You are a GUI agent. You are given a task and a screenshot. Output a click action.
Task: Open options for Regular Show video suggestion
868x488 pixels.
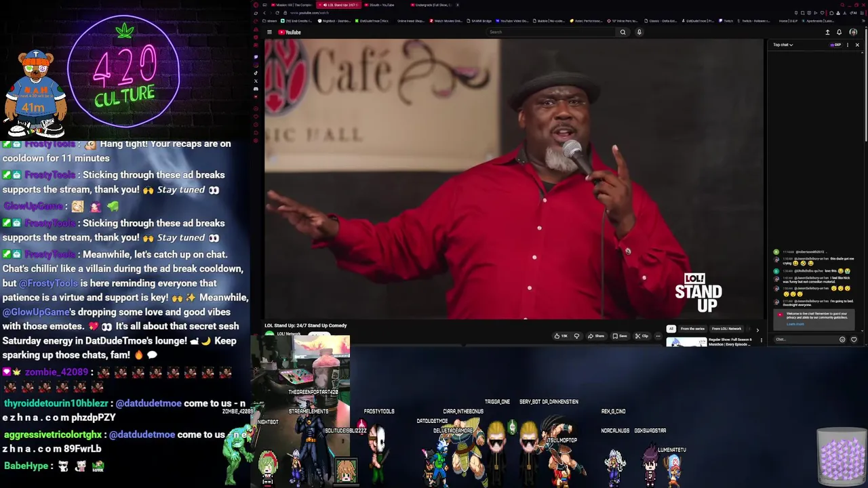tap(761, 340)
